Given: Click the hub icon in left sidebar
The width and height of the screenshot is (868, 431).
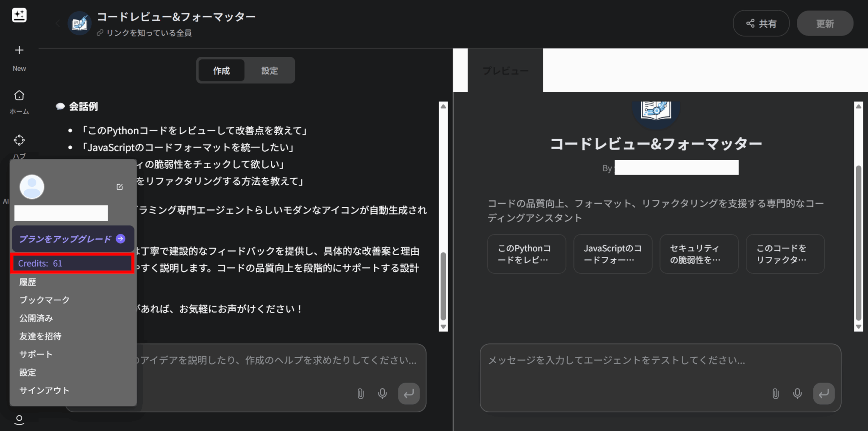Looking at the screenshot, I should 19,140.
